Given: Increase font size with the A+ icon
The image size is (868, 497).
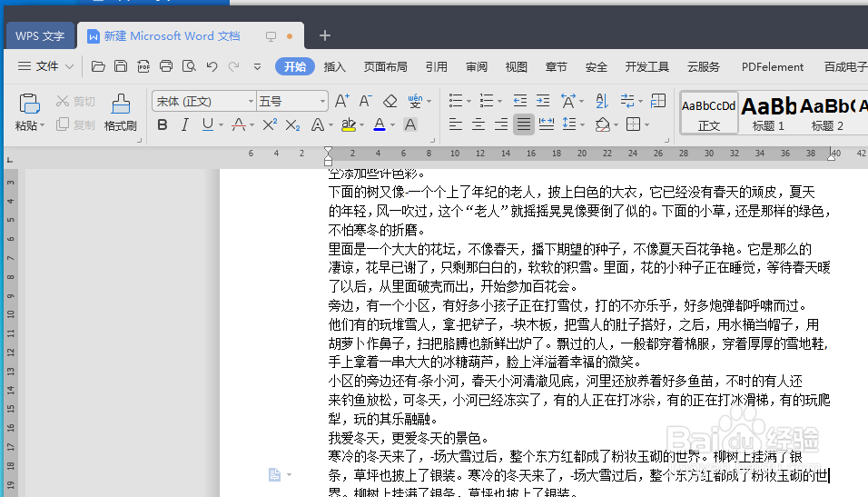Looking at the screenshot, I should pyautogui.click(x=342, y=101).
